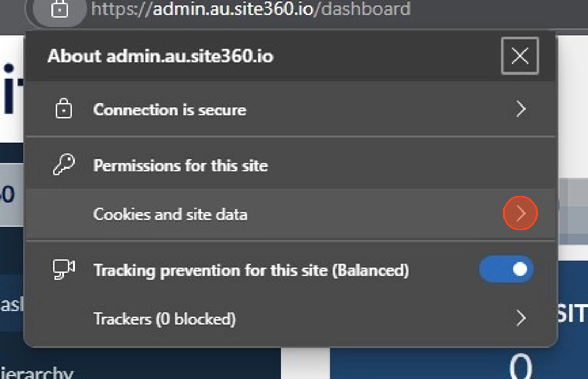Image resolution: width=588 pixels, height=379 pixels.
Task: Click the Tracking prevention (Balanced) label
Action: point(251,270)
